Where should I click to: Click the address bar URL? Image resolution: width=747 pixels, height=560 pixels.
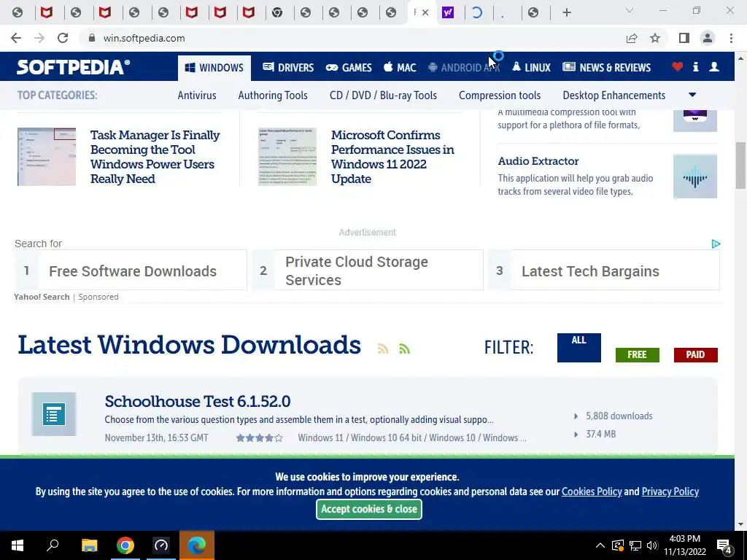click(144, 38)
